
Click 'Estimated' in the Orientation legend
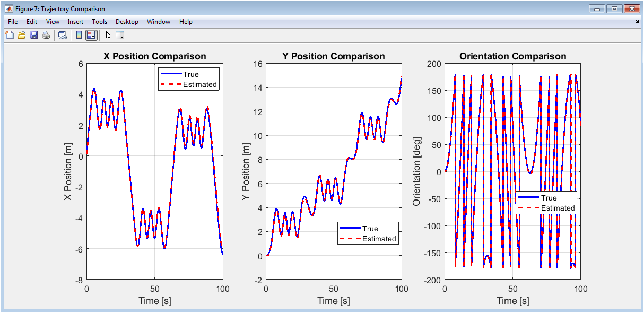tap(558, 208)
